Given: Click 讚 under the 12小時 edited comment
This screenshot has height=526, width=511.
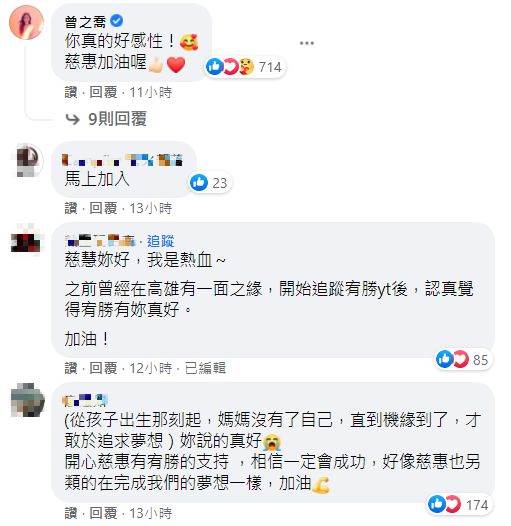Looking at the screenshot, I should pos(70,368).
